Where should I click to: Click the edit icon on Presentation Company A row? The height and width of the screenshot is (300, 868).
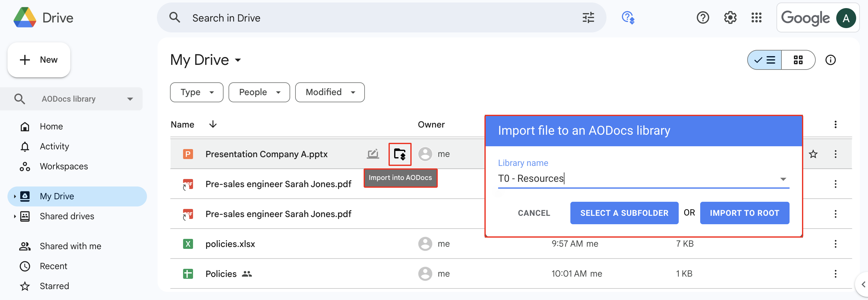(x=373, y=154)
